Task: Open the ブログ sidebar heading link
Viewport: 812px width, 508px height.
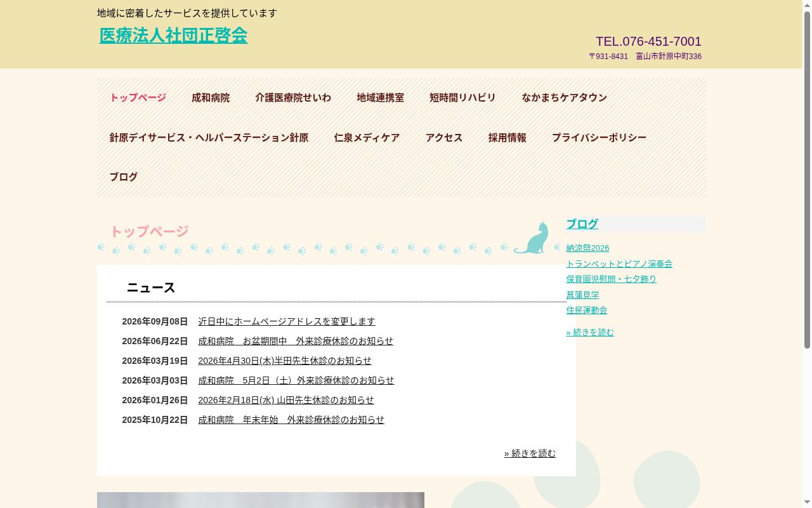Action: coord(582,224)
